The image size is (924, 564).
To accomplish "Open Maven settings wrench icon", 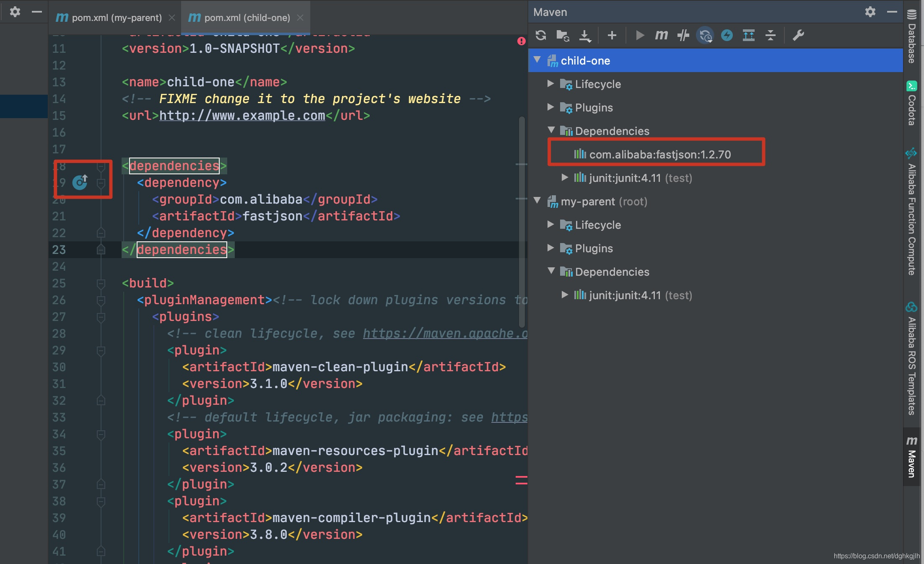I will (x=798, y=35).
